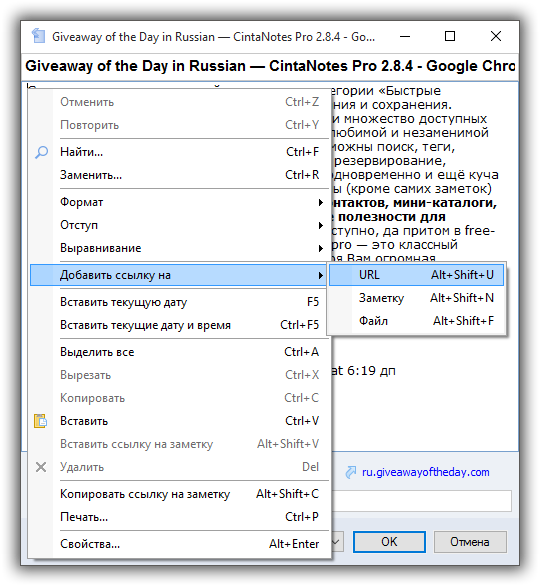Maximize the CintaNotes note window
The image size is (540, 586).
point(450,36)
